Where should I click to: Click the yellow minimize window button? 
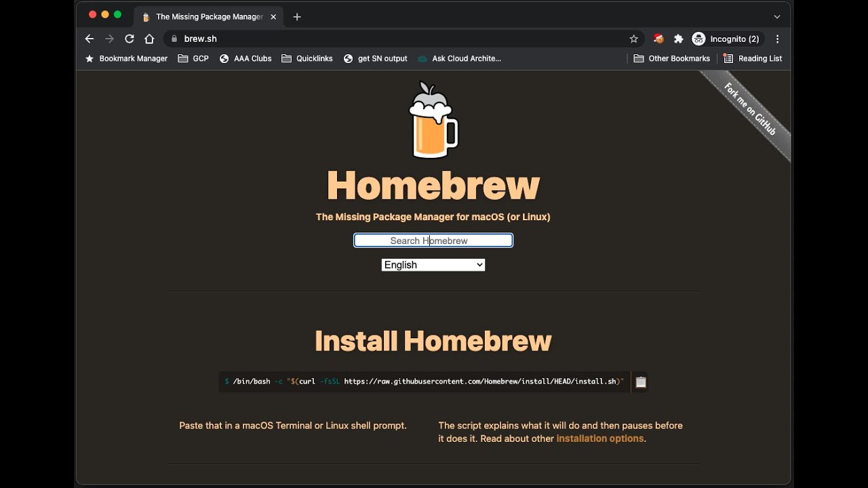105,15
